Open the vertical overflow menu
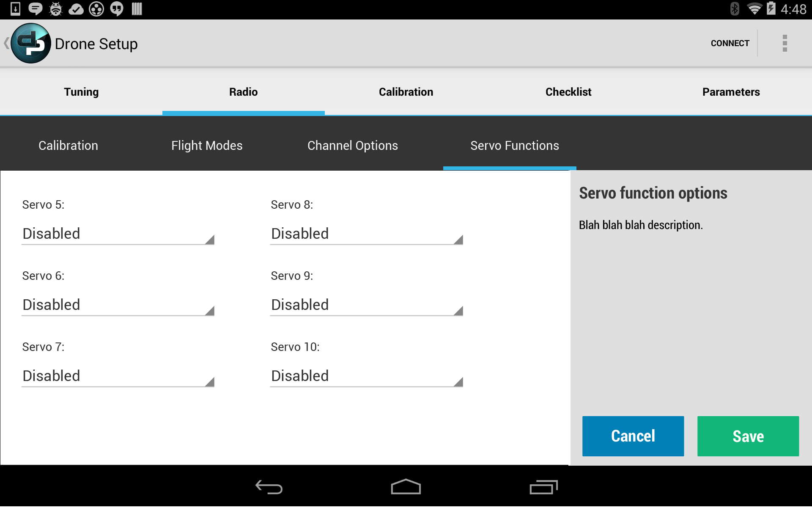The width and height of the screenshot is (812, 508). [x=785, y=43]
